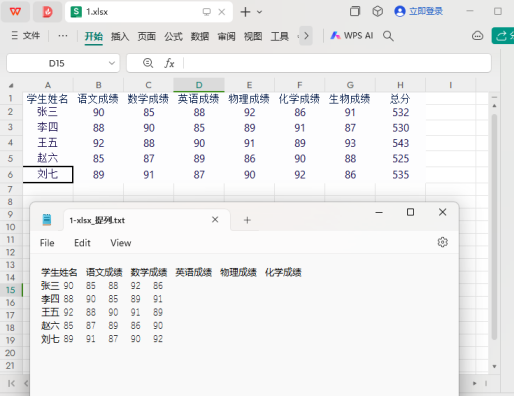The image size is (514, 396).
Task: Select the 页面 ribbon tab
Action: tap(147, 36)
